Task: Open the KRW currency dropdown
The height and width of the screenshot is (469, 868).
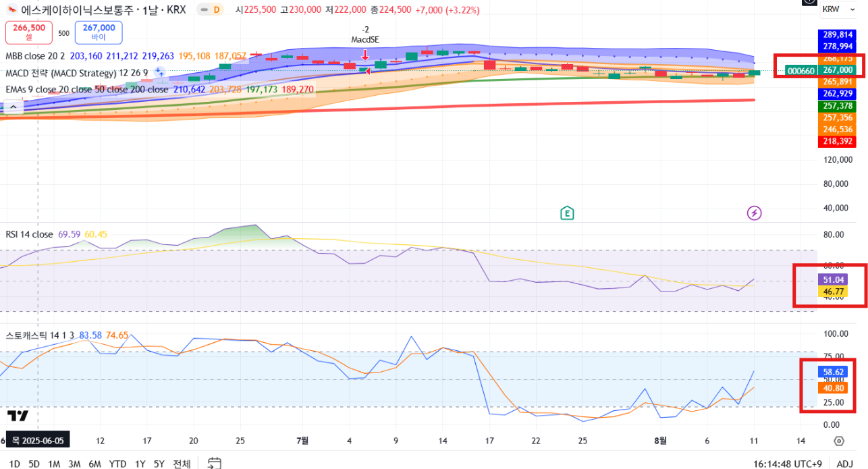Action: point(839,9)
